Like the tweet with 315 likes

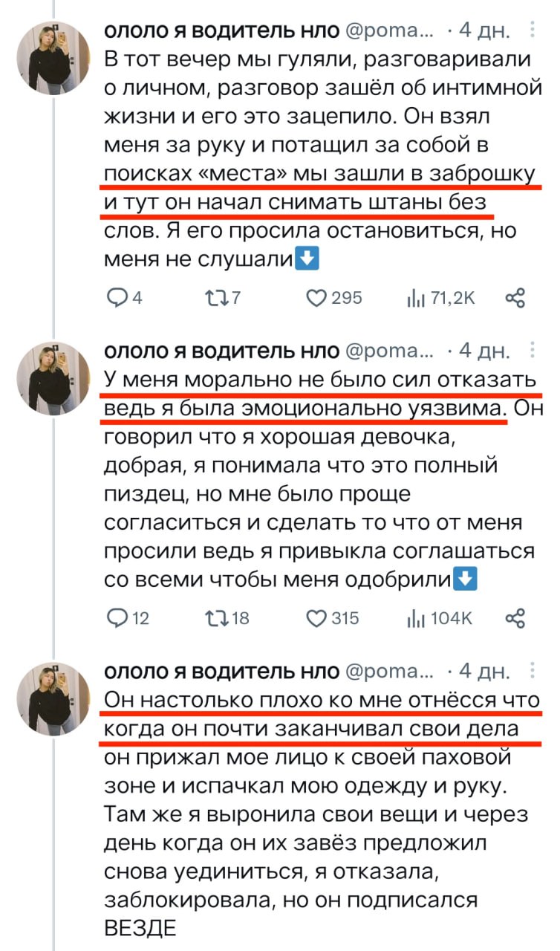click(318, 618)
